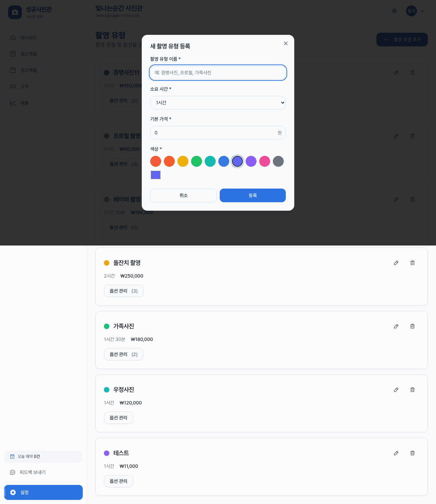Viewport: 436px width, 504px height.
Task: Delete the 테스트 shooting type via trash icon
Action: point(412,453)
